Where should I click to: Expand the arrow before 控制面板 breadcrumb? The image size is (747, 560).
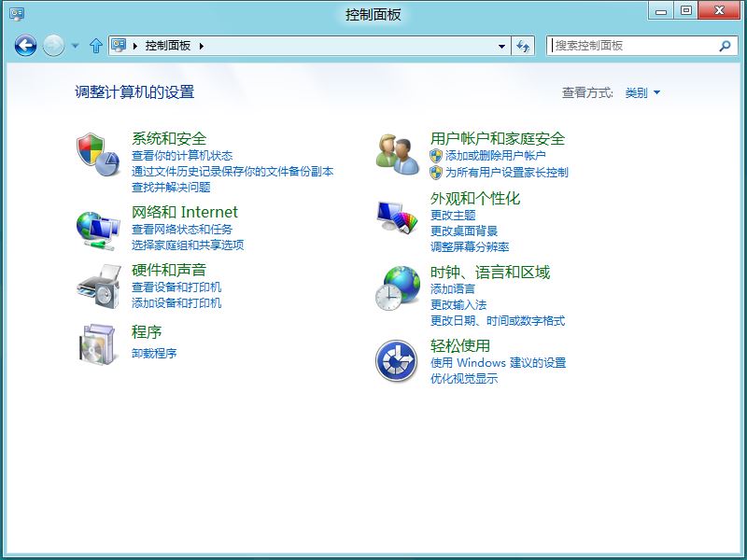(x=134, y=46)
